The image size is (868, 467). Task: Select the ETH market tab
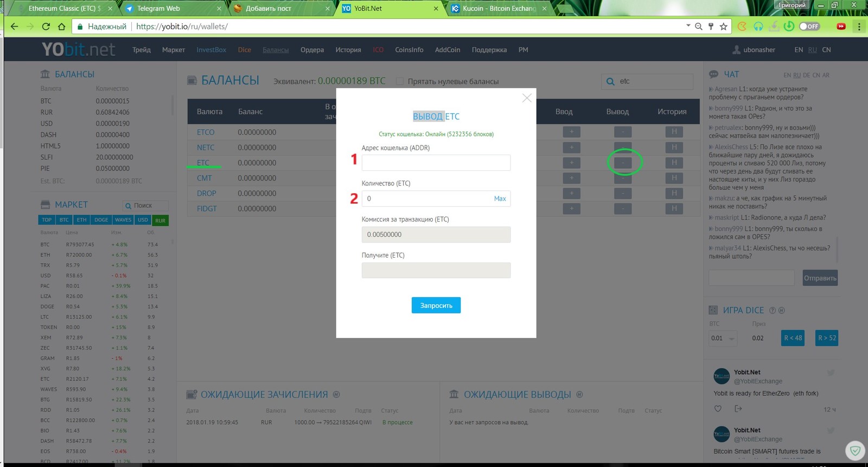[81, 220]
